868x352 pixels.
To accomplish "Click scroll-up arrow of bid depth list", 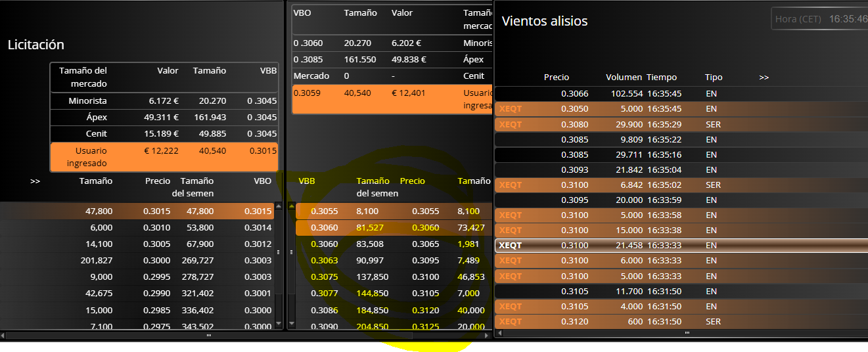I will pyautogui.click(x=279, y=206).
